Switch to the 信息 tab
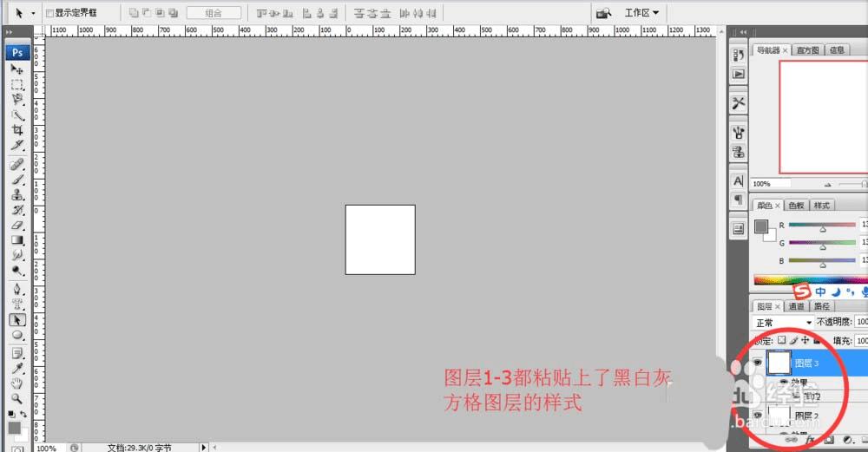The image size is (868, 452). coord(837,50)
